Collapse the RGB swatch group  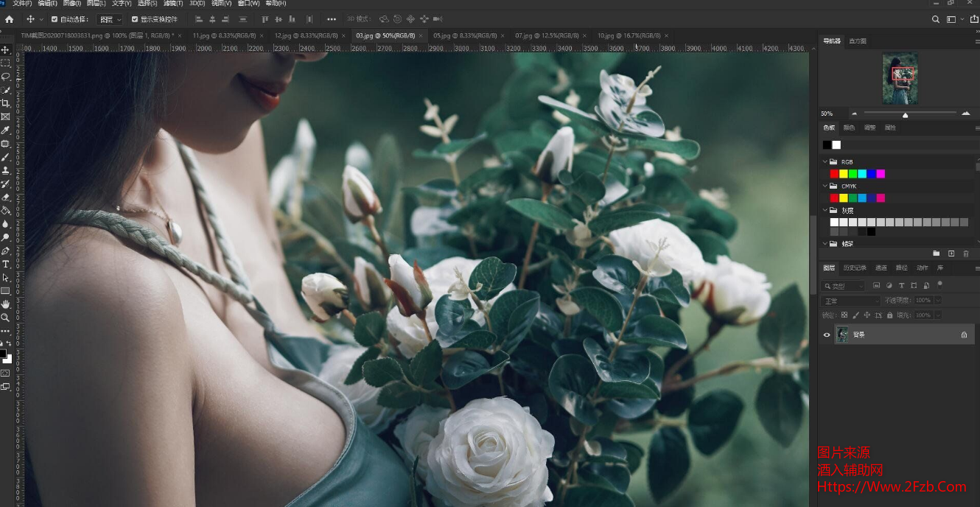tap(825, 161)
